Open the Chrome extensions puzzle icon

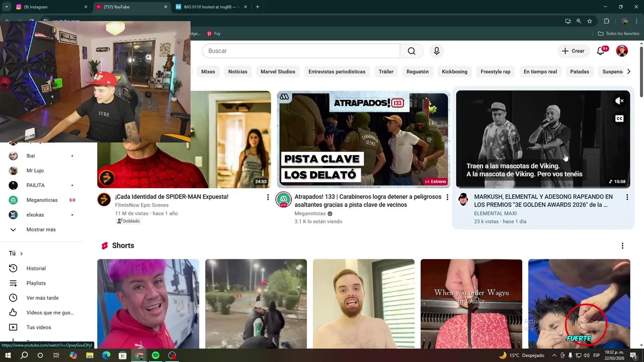tap(606, 21)
